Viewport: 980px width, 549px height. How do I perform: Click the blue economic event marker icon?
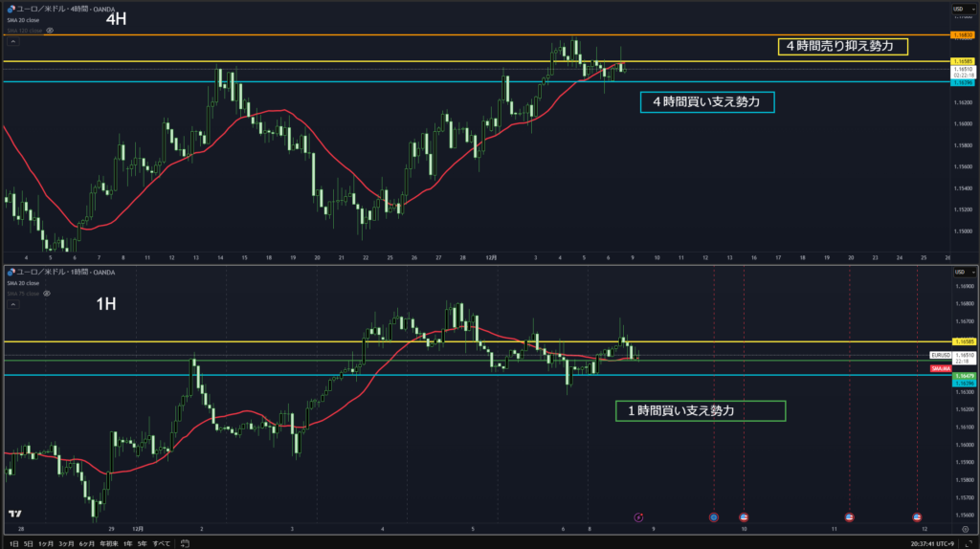pos(713,517)
